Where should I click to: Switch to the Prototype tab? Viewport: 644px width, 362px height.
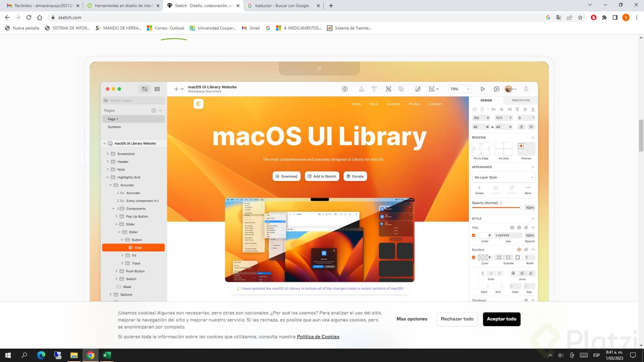pos(521,100)
